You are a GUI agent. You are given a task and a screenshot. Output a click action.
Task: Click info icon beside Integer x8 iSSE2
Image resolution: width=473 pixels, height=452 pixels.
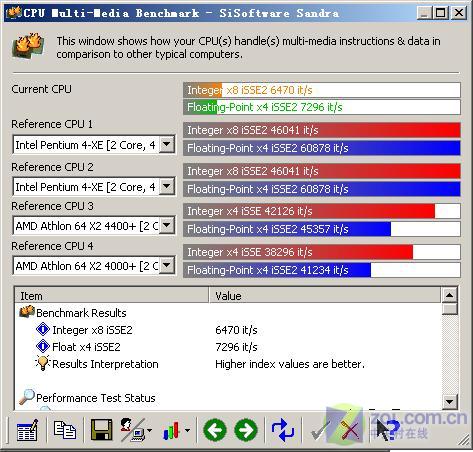43,329
